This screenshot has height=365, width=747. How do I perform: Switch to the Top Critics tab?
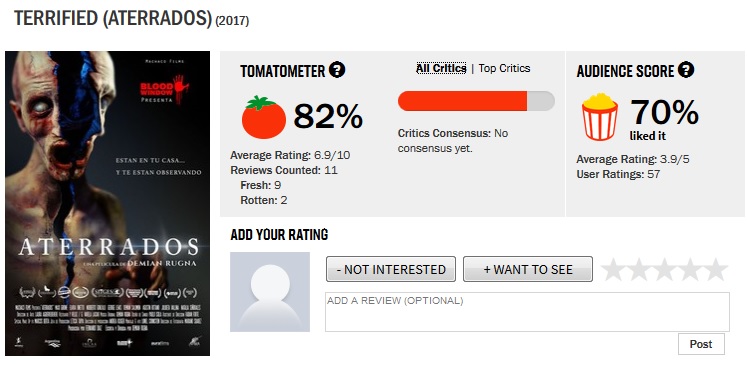504,68
